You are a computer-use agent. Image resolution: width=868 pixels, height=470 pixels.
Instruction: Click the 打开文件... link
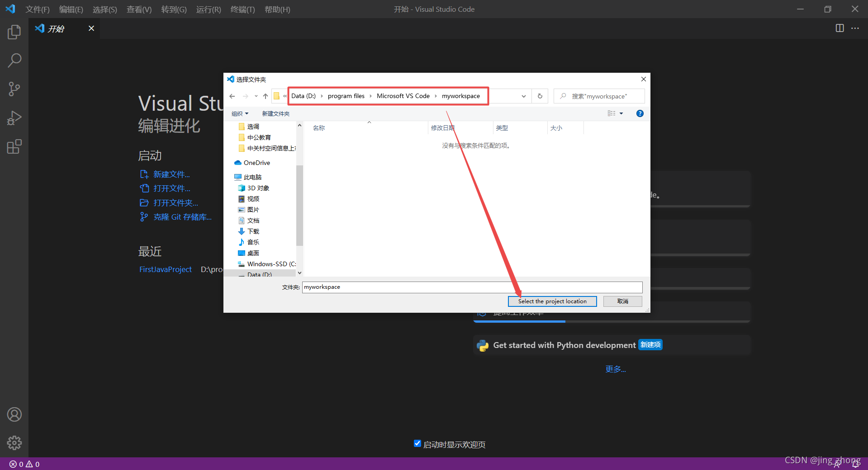click(x=171, y=188)
